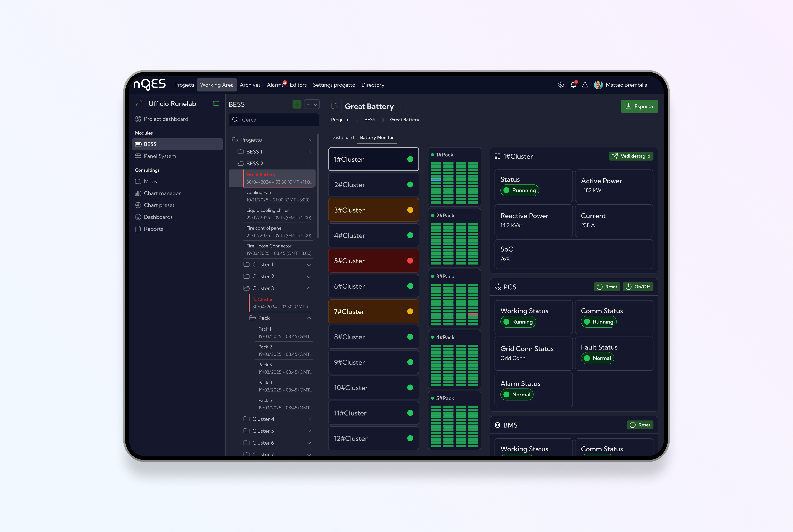Click the BESS tree vertical scrollbar

(x=318, y=186)
